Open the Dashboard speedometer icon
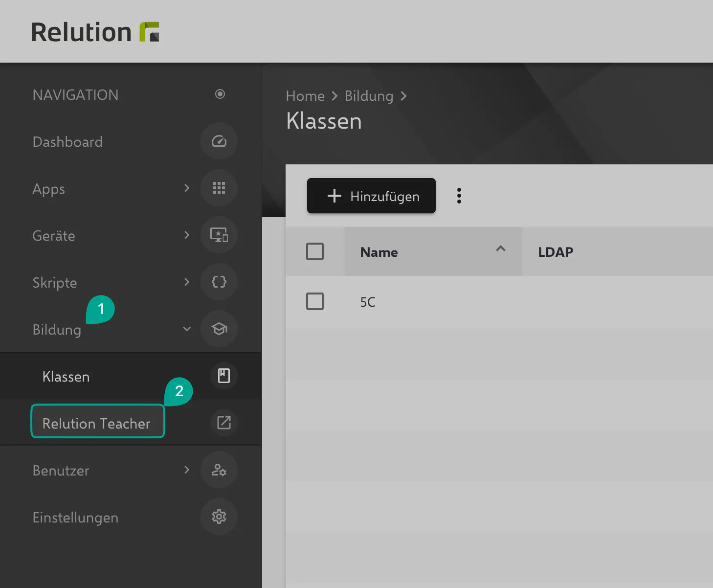 click(x=219, y=141)
